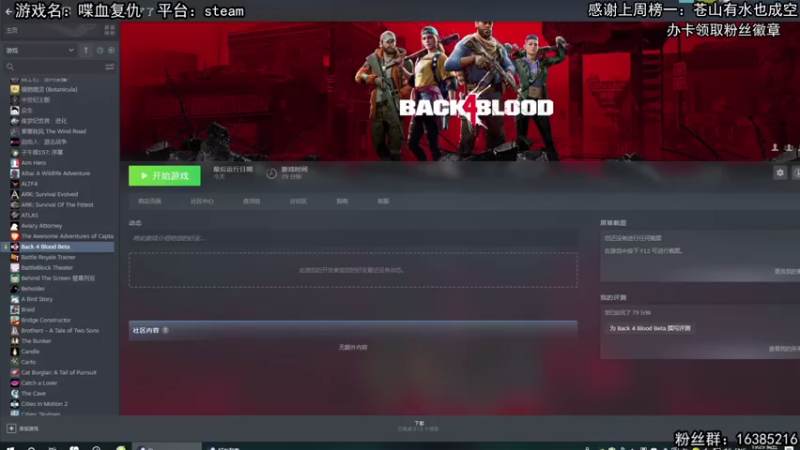800x450 pixels.
Task: Open the first tab under play button
Action: tap(149, 202)
